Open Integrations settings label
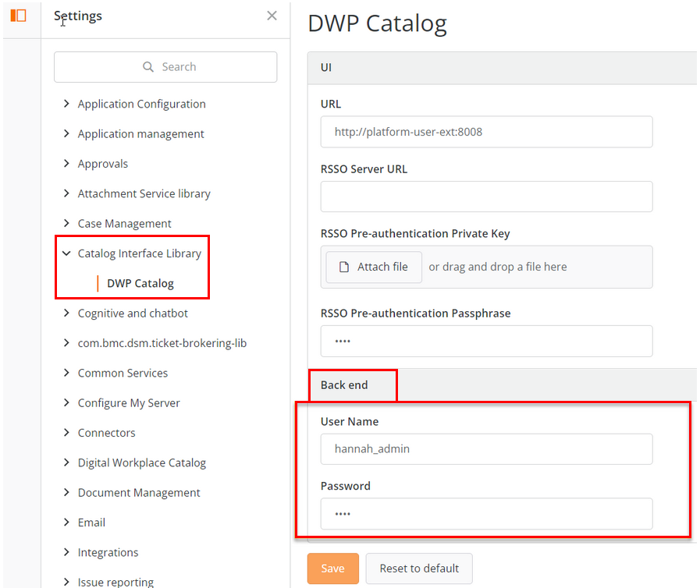This screenshot has width=700, height=588. click(x=108, y=552)
